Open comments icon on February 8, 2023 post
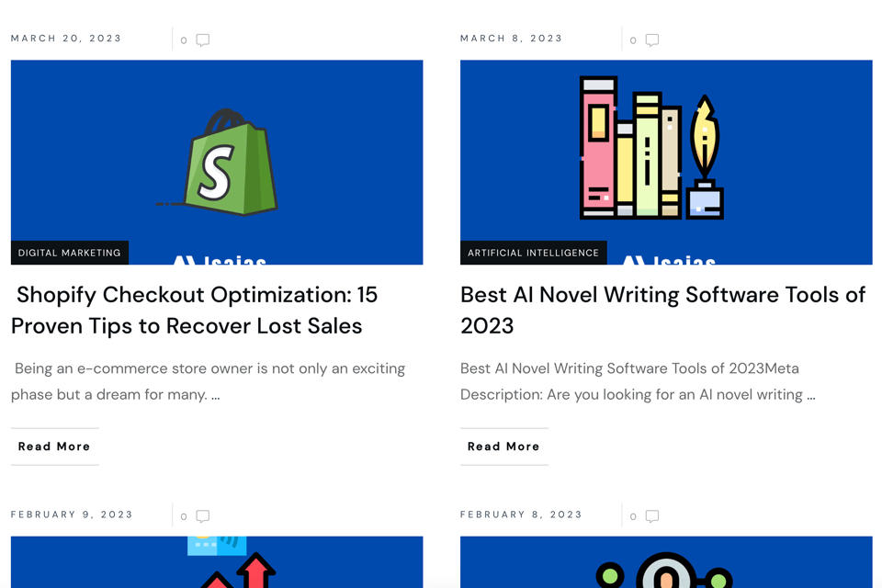This screenshot has width=882, height=588. pos(652,516)
